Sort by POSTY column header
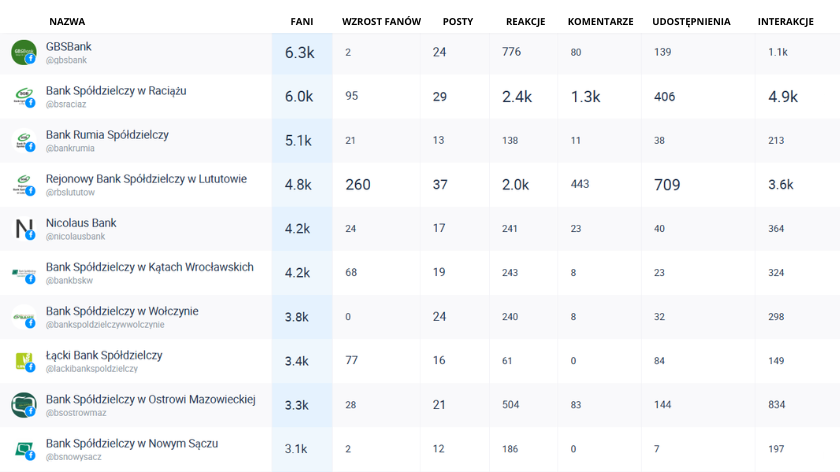 458,21
